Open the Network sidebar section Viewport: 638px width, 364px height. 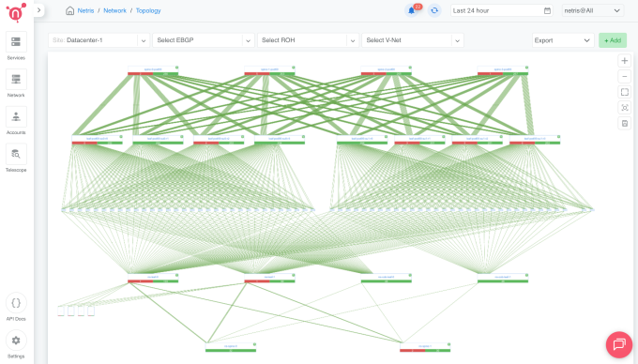tap(16, 80)
